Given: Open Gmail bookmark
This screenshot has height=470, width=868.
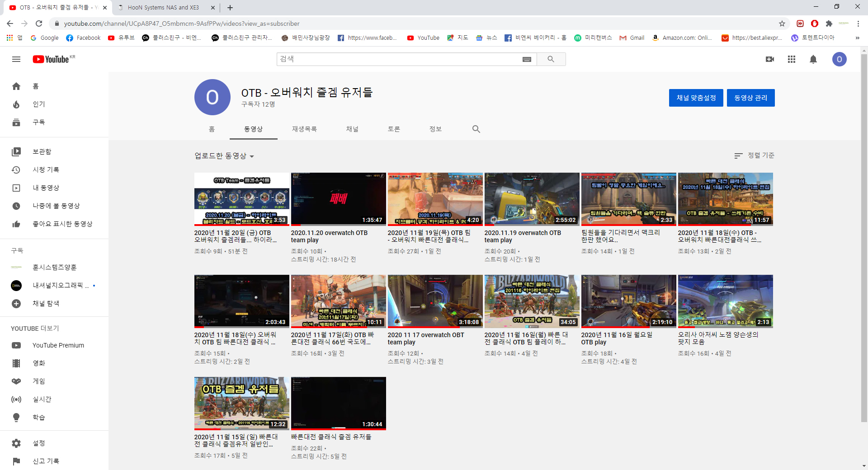Looking at the screenshot, I should [x=632, y=38].
